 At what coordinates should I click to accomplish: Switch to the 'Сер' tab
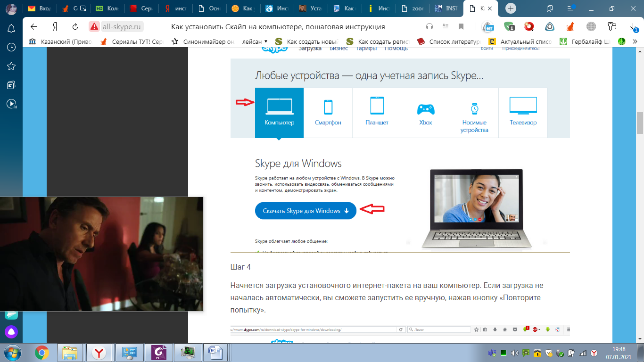[x=141, y=8]
